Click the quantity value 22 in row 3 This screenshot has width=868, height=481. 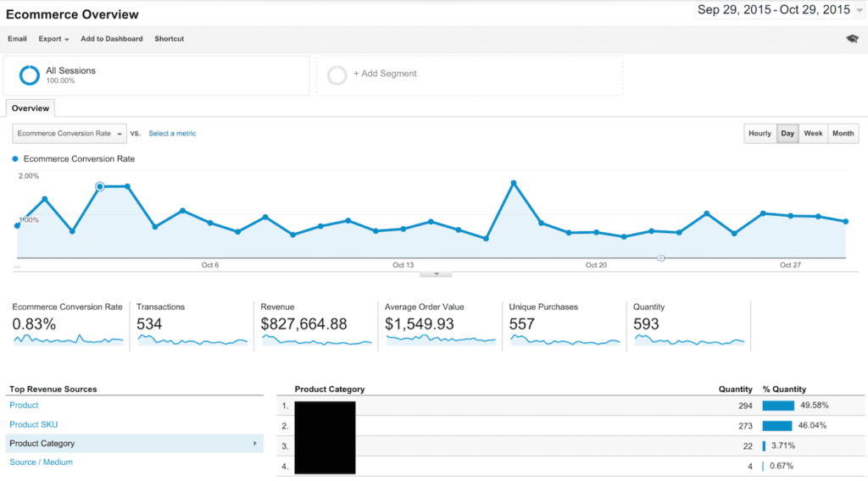click(748, 446)
